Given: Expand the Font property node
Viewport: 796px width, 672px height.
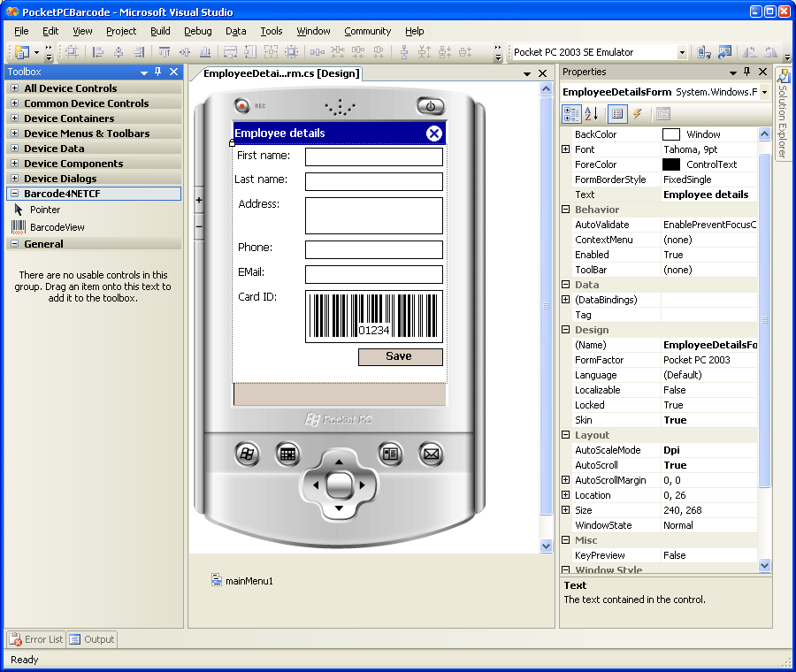Looking at the screenshot, I should [x=566, y=150].
